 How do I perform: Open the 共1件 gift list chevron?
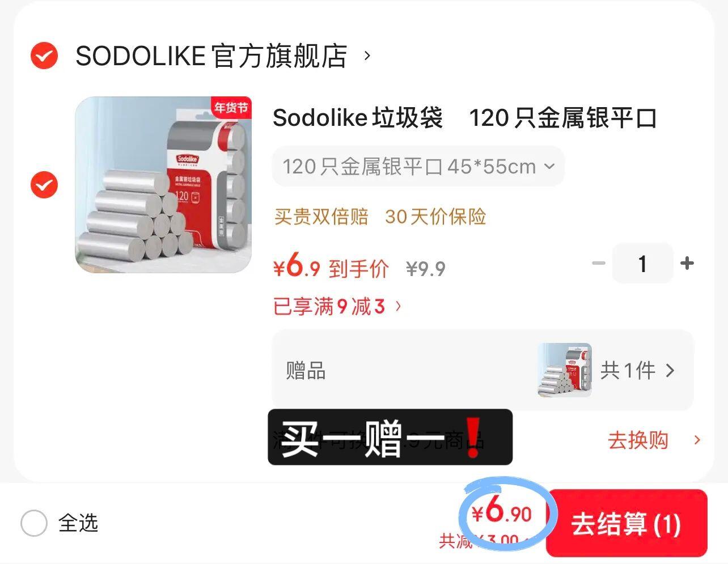(670, 371)
